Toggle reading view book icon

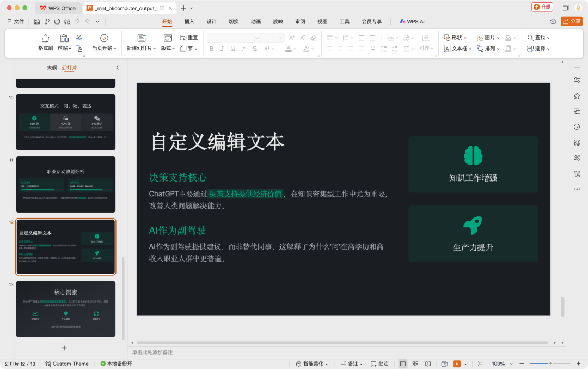tap(428, 364)
